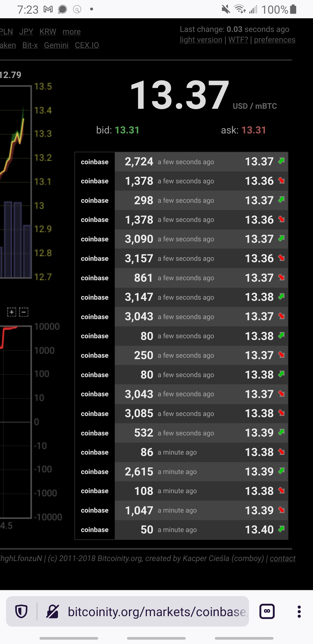Open the private tabs counter button
The image size is (313, 644).
point(267,612)
